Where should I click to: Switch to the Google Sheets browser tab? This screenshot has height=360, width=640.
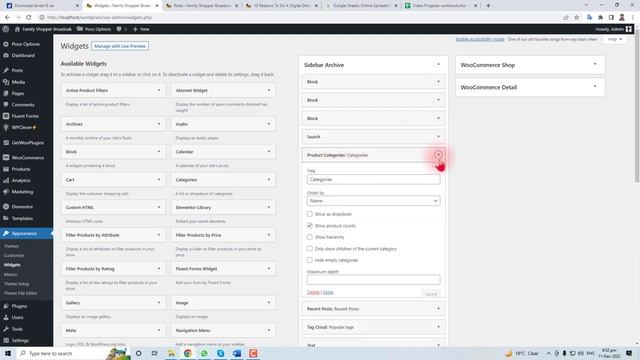tap(362, 6)
